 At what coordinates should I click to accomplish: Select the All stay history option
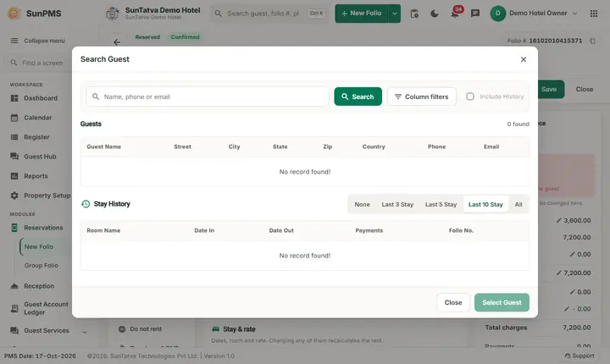pyautogui.click(x=518, y=204)
